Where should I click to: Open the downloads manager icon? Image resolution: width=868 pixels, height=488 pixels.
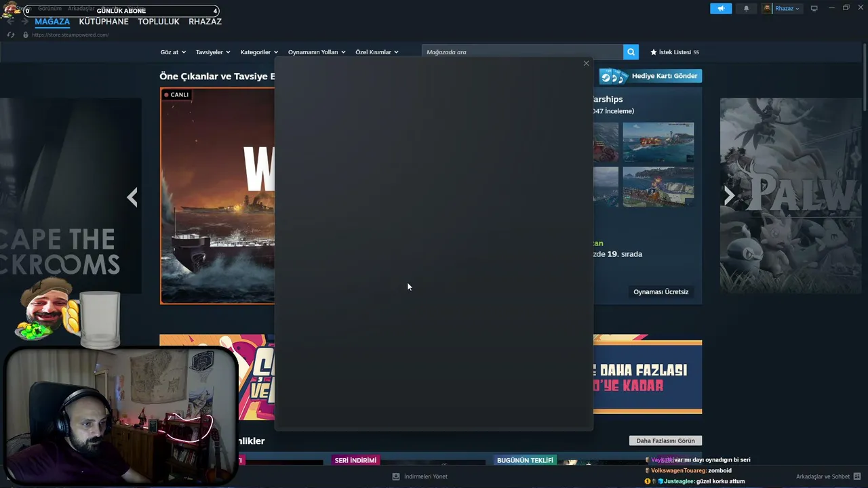(396, 476)
